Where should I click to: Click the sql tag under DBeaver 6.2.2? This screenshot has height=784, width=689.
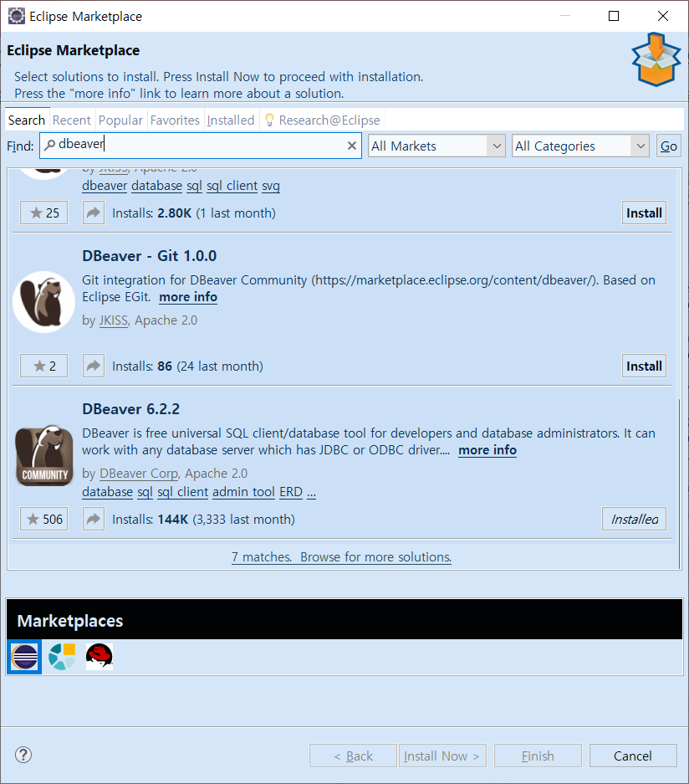point(145,491)
